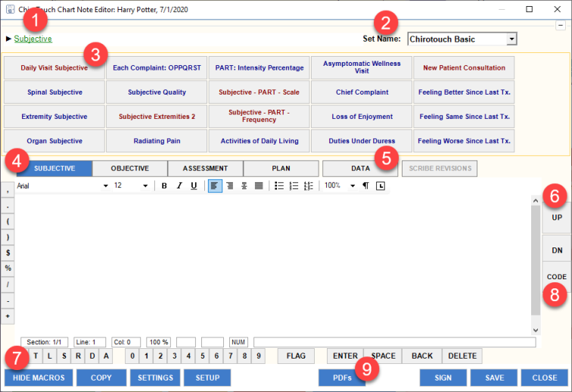Switch to the PLAN tab
Screen dimensions: 572x392
pos(281,169)
